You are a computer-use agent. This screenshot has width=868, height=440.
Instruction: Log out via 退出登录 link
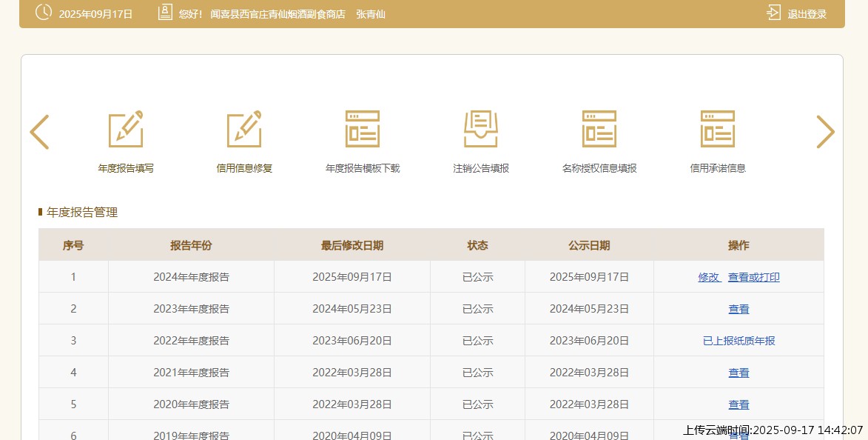[x=807, y=14]
